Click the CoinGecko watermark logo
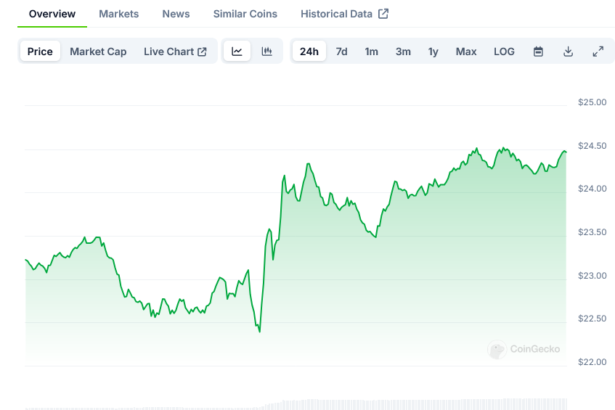The width and height of the screenshot is (615, 410). pyautogui.click(x=524, y=350)
